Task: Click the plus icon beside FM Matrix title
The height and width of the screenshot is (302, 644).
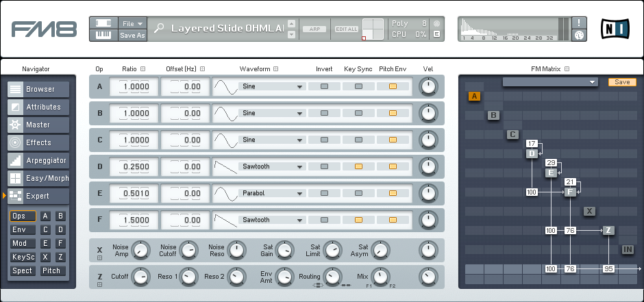Action: pos(567,69)
